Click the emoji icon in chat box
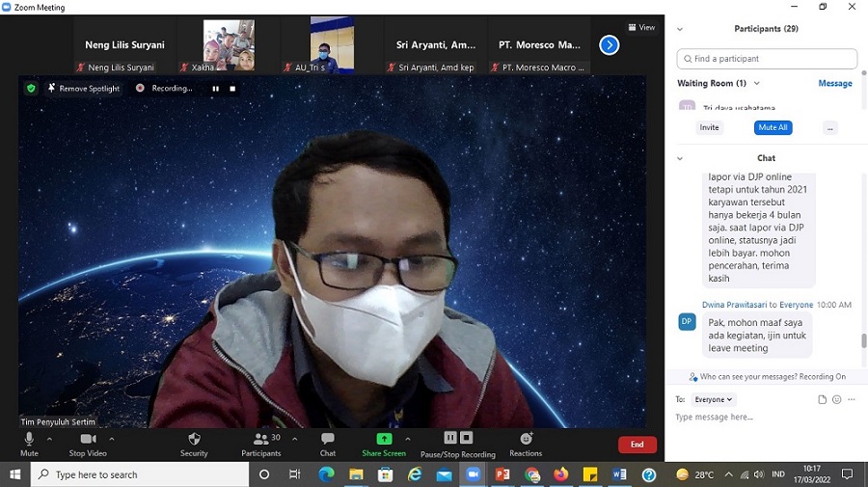This screenshot has width=868, height=487. click(836, 399)
